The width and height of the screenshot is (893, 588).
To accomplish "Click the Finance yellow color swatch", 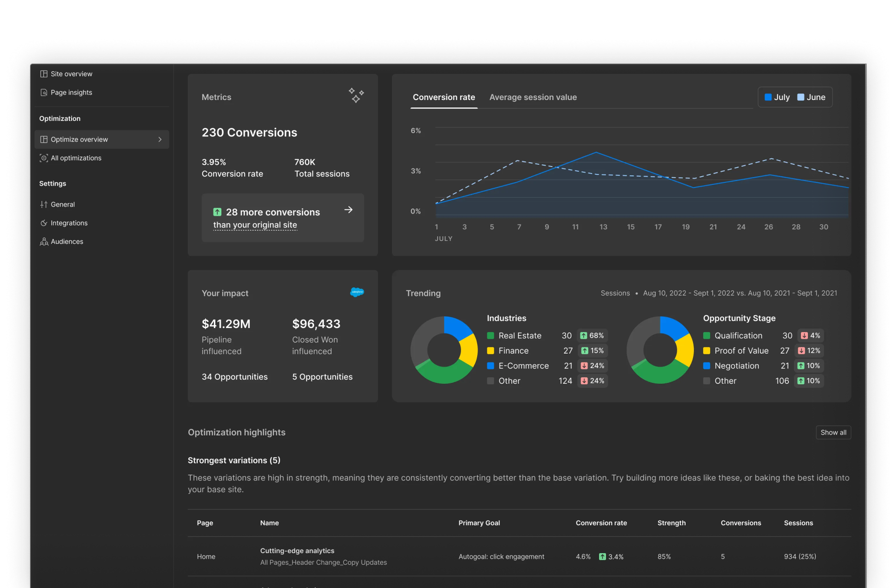I will [491, 350].
